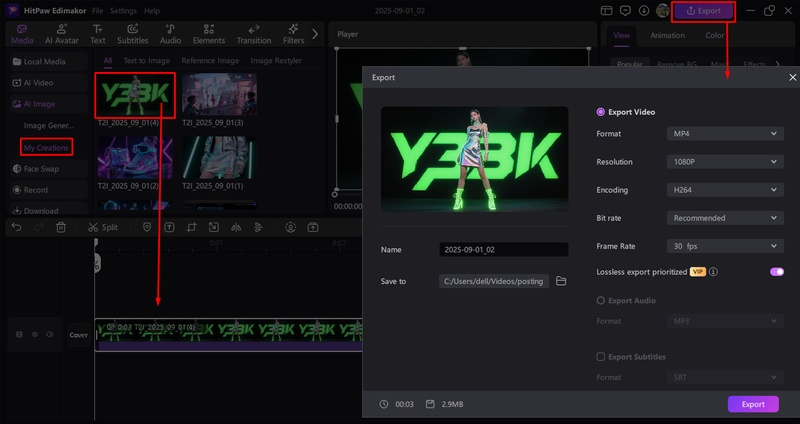The image size is (800, 424).
Task: Open the Help menu
Action: point(152,11)
